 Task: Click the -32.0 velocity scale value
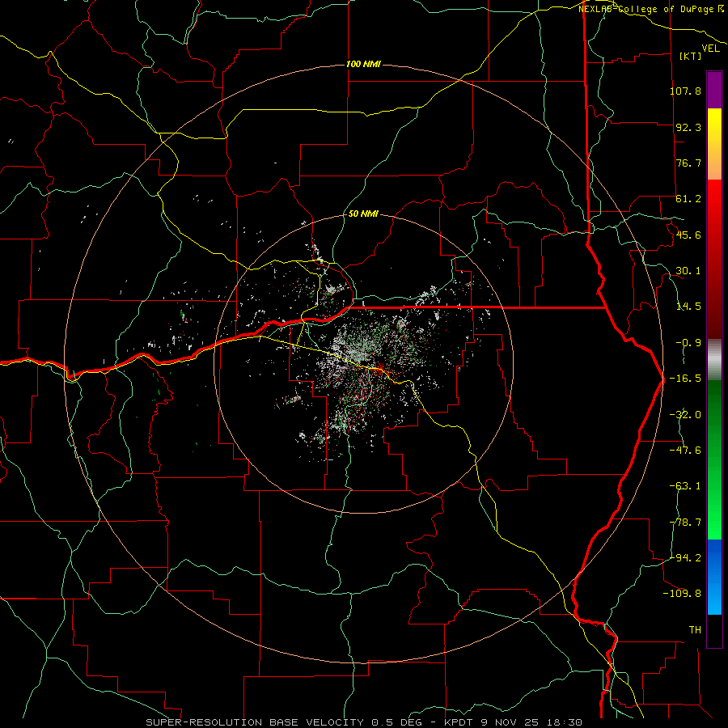coord(685,415)
